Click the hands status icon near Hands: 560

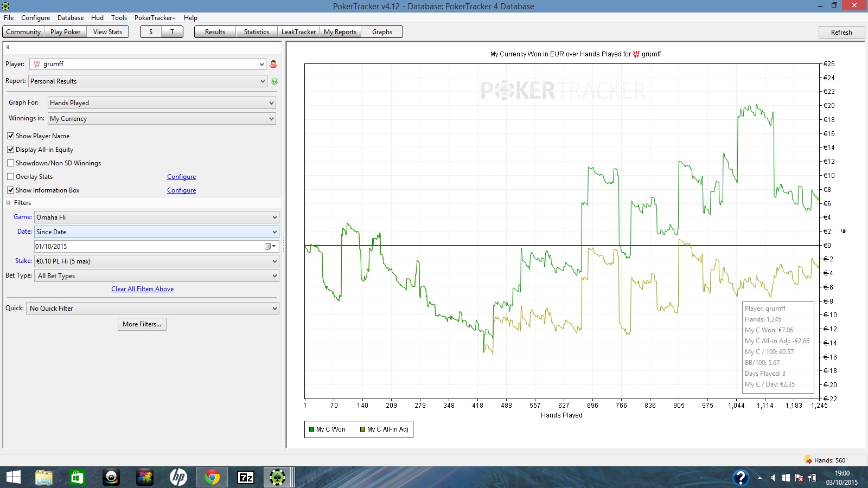click(x=808, y=460)
